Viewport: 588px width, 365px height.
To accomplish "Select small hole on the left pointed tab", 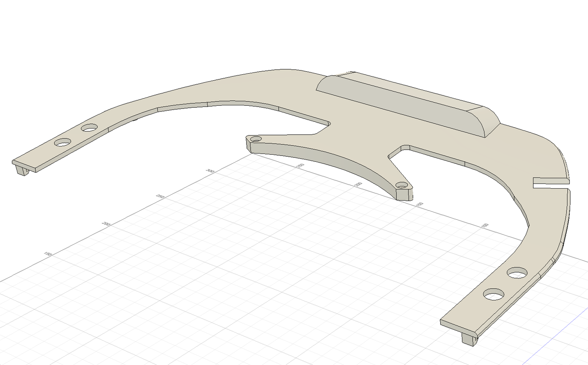I will pos(256,139).
